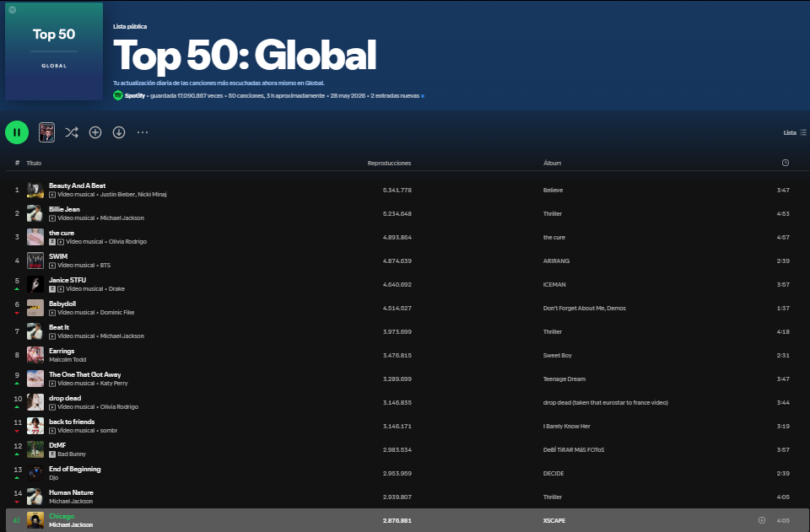The height and width of the screenshot is (532, 810).
Task: Open Djo artist link
Action: point(54,478)
